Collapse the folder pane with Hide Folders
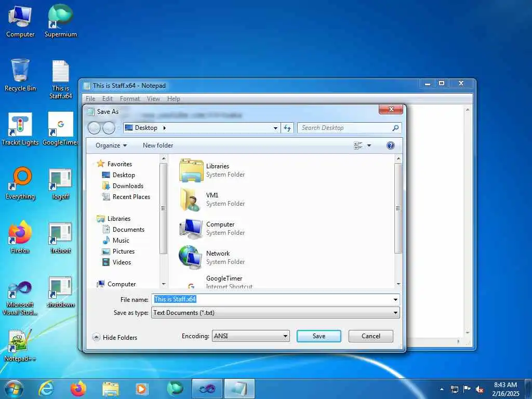Screen dimensions: 532x399 click(x=115, y=337)
